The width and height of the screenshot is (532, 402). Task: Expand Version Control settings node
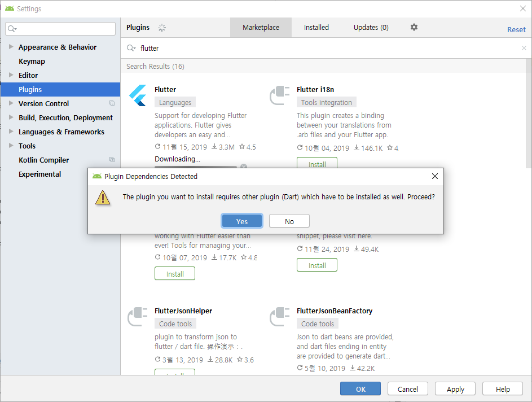(x=11, y=103)
